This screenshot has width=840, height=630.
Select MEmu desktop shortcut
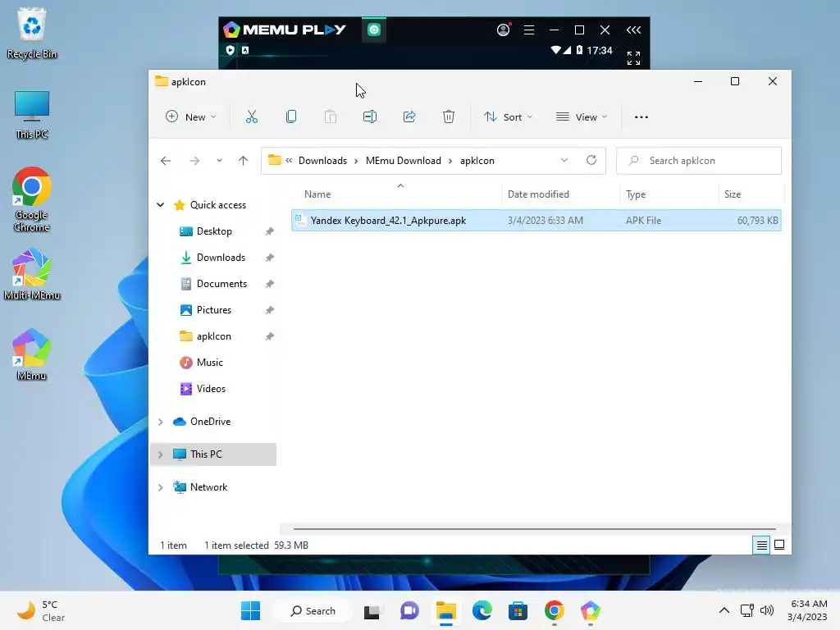[32, 354]
